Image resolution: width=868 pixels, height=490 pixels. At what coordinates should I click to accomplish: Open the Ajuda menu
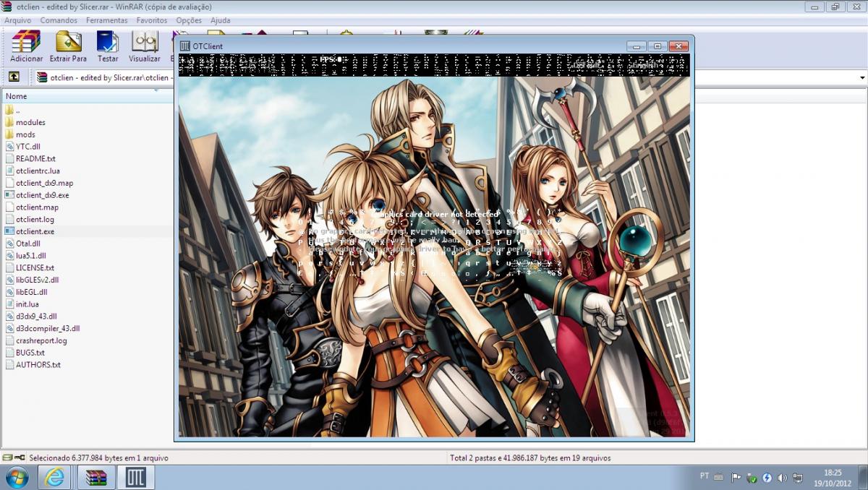tap(220, 20)
